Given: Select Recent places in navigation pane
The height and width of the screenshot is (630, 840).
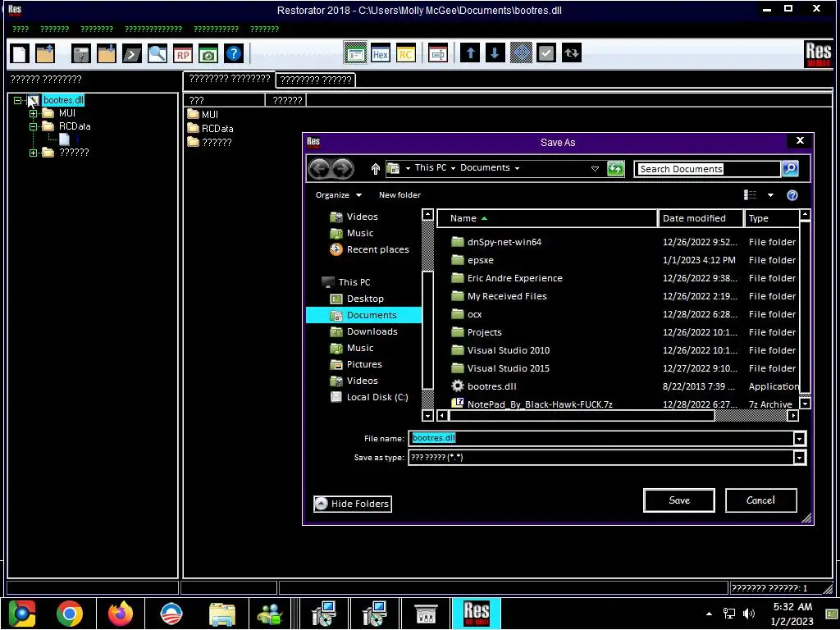Looking at the screenshot, I should coord(377,249).
